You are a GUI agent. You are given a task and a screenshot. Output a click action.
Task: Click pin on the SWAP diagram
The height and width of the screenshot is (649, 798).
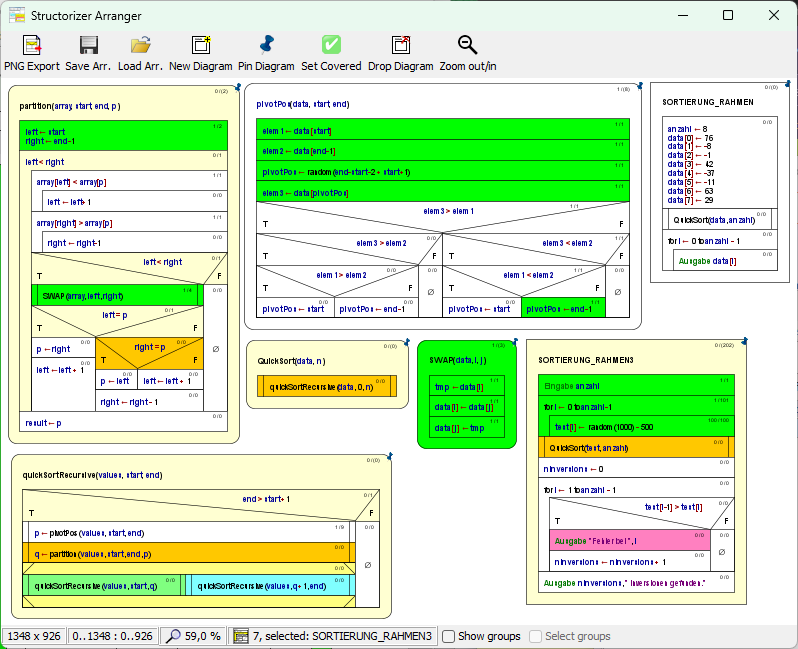[515, 342]
